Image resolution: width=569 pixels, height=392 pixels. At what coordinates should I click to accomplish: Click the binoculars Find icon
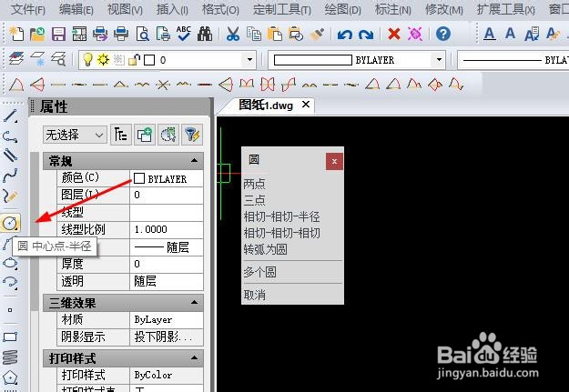[x=205, y=34]
